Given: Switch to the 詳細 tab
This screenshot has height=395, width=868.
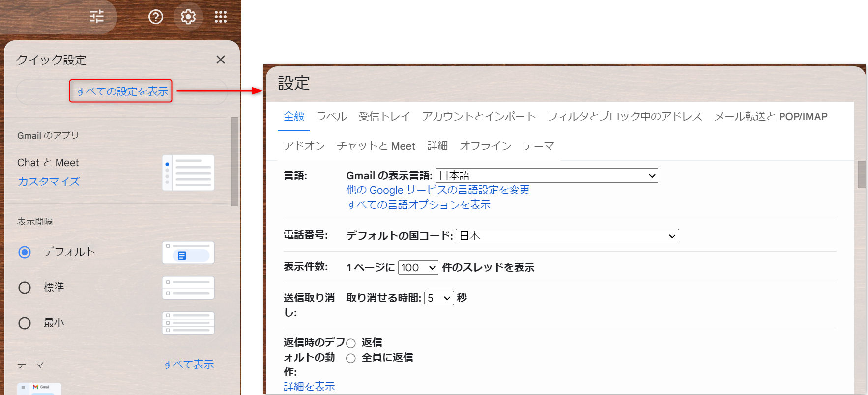Looking at the screenshot, I should coord(437,146).
